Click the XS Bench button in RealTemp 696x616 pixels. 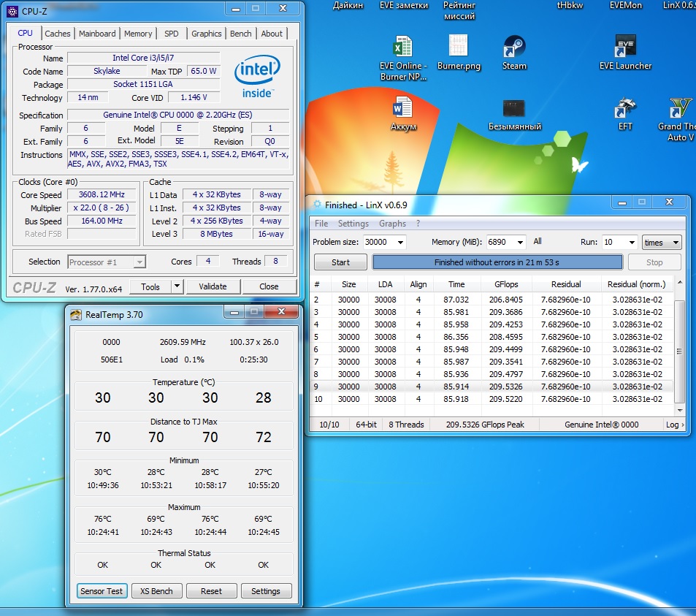156,591
